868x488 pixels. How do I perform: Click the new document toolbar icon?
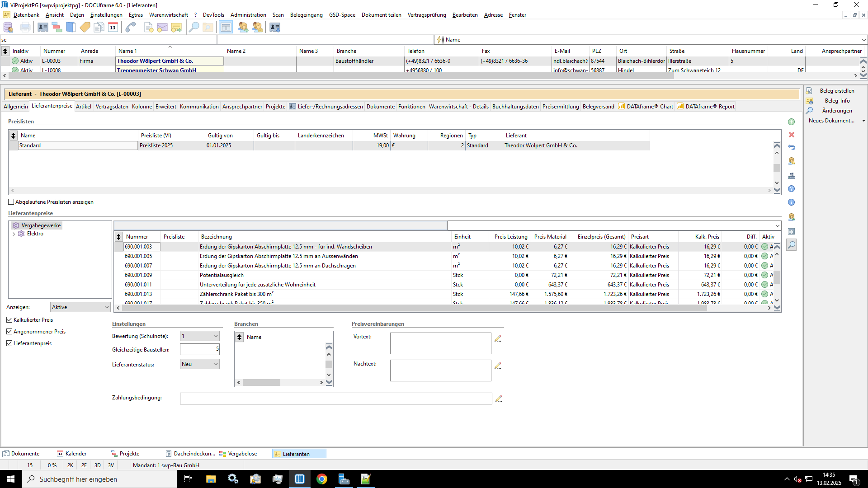click(x=149, y=28)
